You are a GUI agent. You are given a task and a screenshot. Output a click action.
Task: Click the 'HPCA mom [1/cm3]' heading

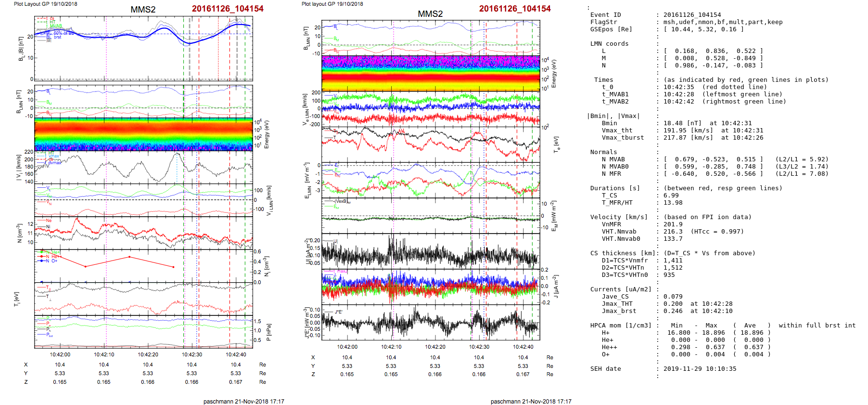[621, 326]
